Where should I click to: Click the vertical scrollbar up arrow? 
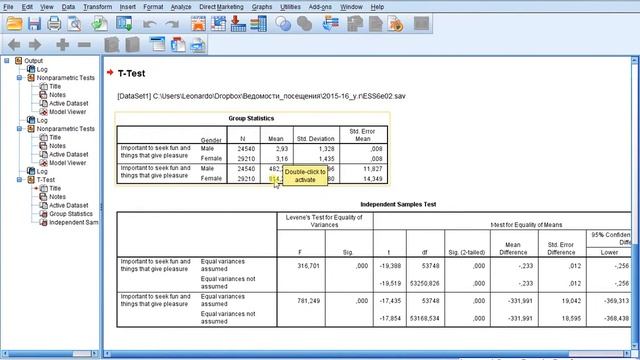[x=634, y=61]
